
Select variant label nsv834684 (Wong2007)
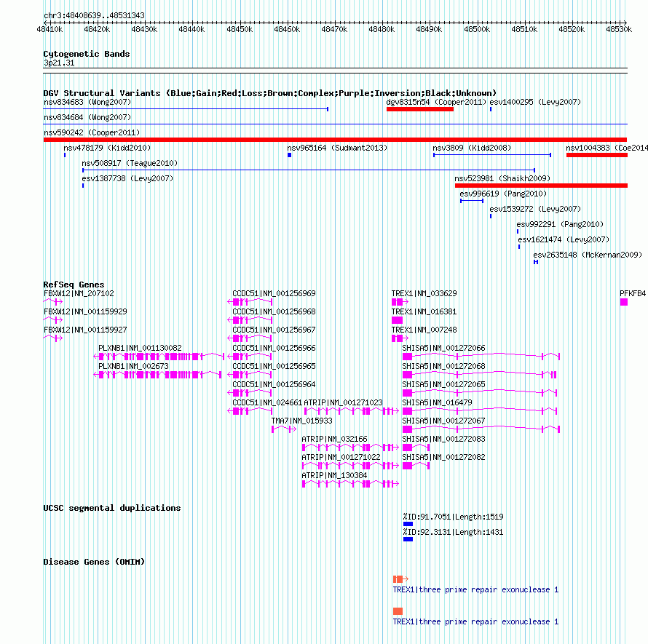[87, 117]
